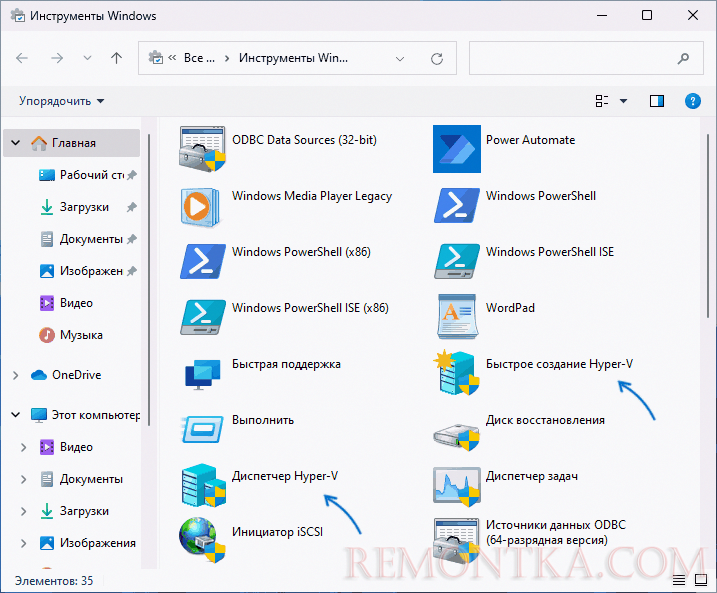Image resolution: width=717 pixels, height=593 pixels.
Task: Toggle the preview pane button
Action: pyautogui.click(x=657, y=101)
